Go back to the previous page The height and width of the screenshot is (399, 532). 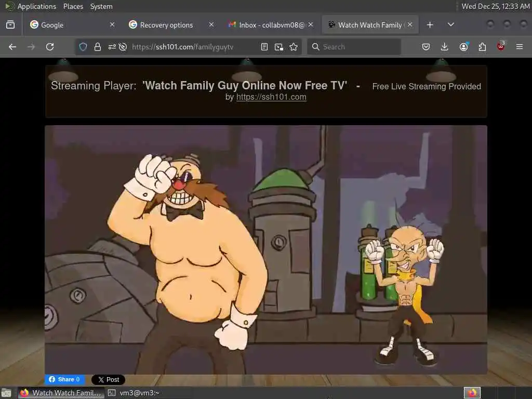(12, 47)
